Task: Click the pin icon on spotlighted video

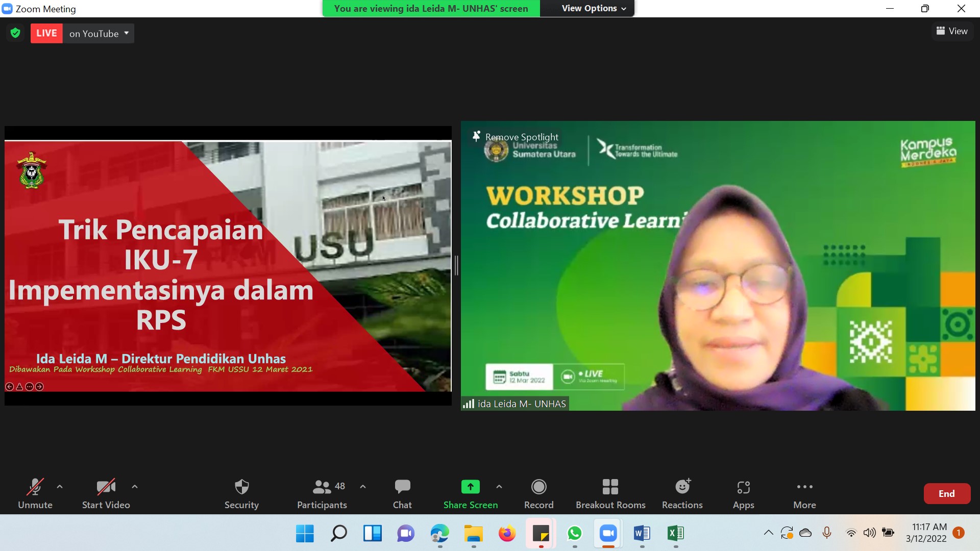Action: pos(476,136)
